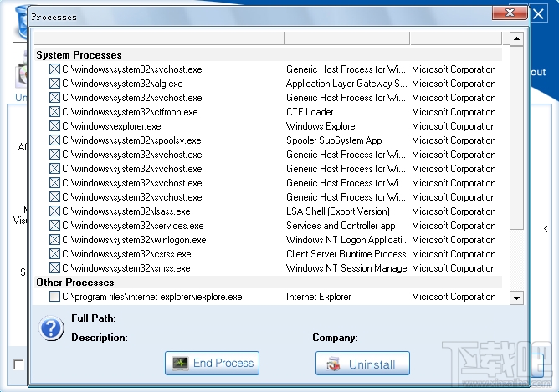Click the blue question mark help icon
559x392 pixels.
(51, 328)
